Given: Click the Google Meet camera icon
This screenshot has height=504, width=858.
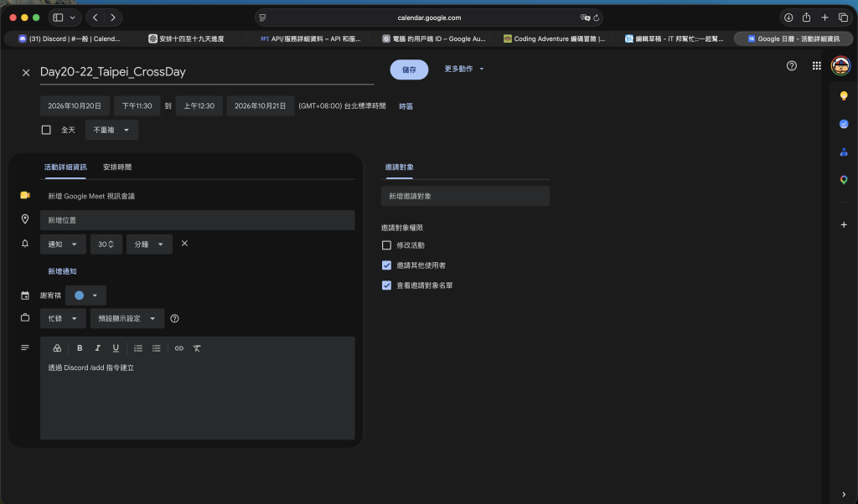Looking at the screenshot, I should click(25, 195).
